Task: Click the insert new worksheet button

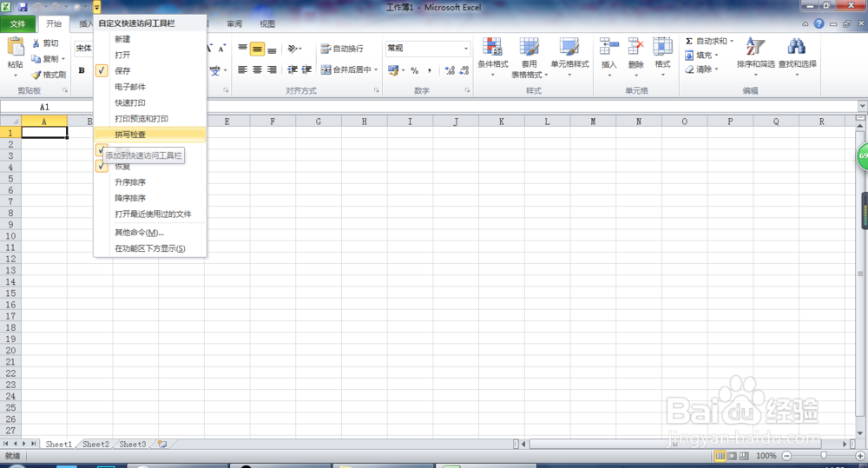Action: click(162, 445)
